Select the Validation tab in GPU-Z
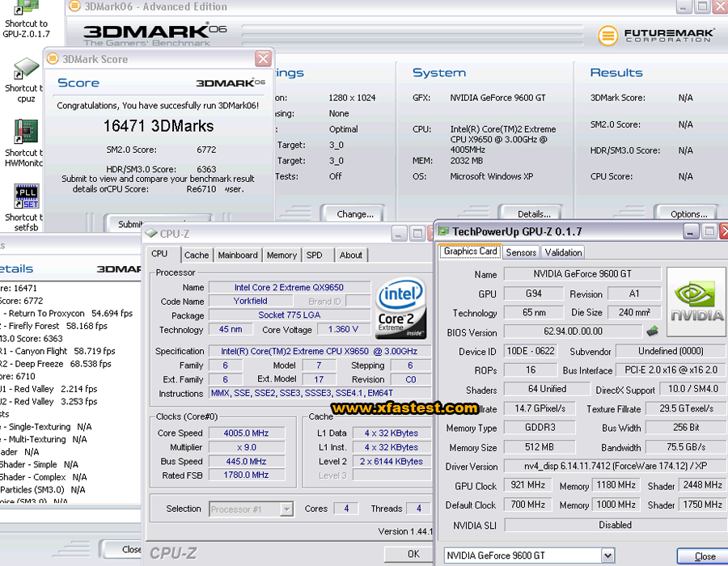Image resolution: width=728 pixels, height=566 pixels. [x=563, y=252]
